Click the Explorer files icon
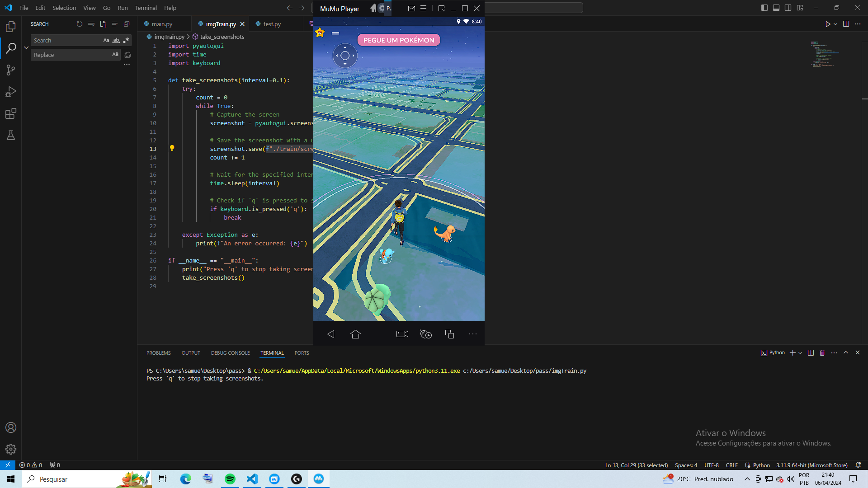The image size is (868, 488). coord(11,27)
